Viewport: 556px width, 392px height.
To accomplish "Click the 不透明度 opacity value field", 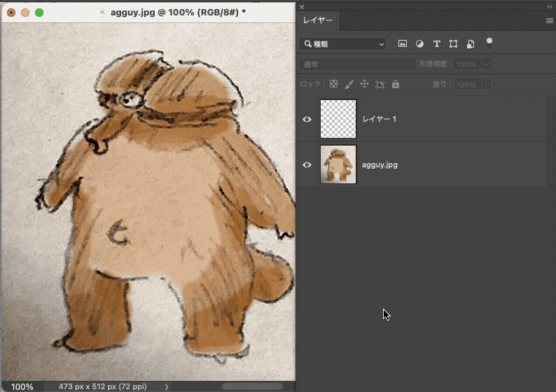I will pyautogui.click(x=467, y=64).
